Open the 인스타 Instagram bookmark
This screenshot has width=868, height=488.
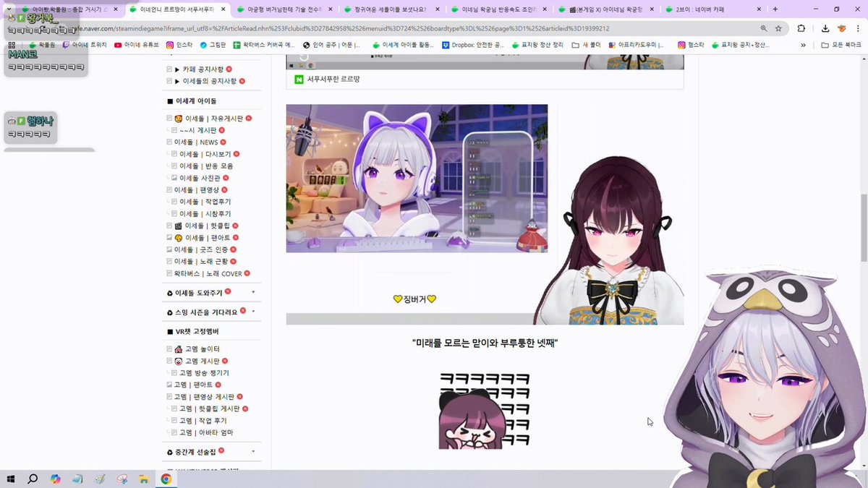click(x=179, y=45)
